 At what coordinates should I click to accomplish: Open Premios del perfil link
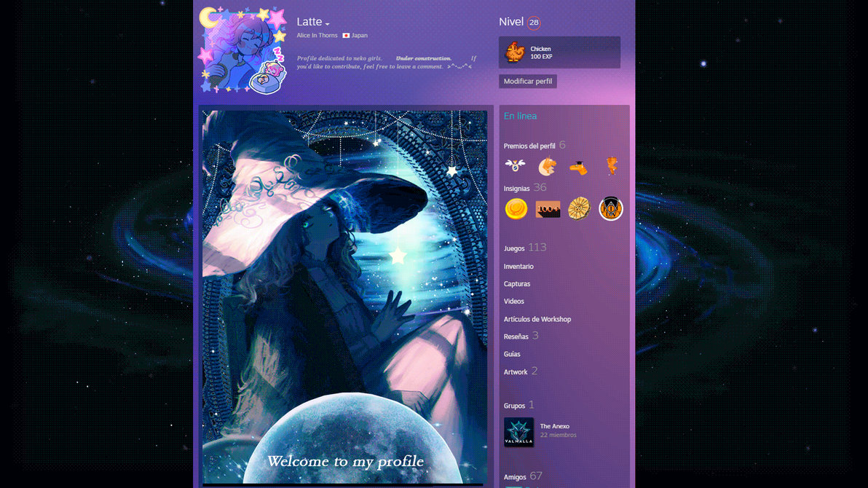[x=529, y=146]
